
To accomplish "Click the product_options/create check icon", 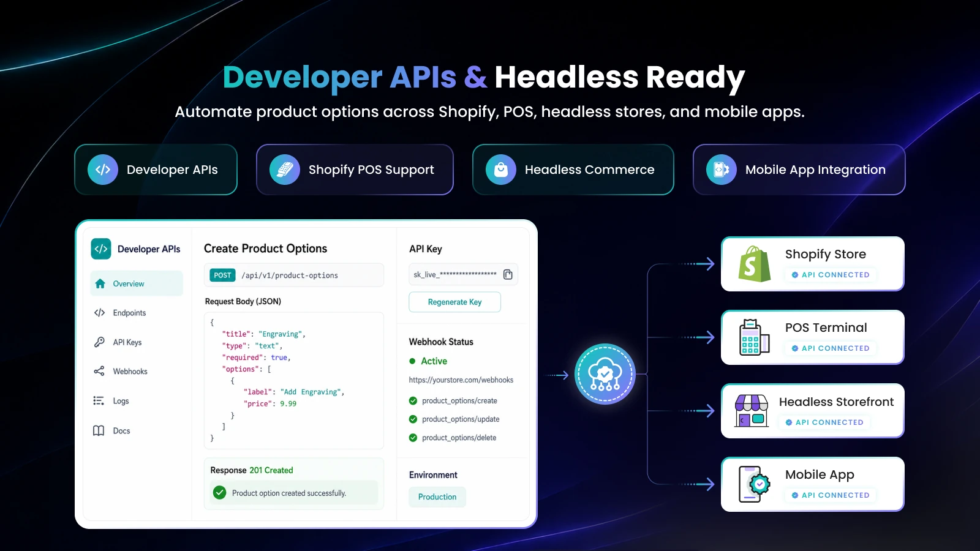I will [x=413, y=401].
